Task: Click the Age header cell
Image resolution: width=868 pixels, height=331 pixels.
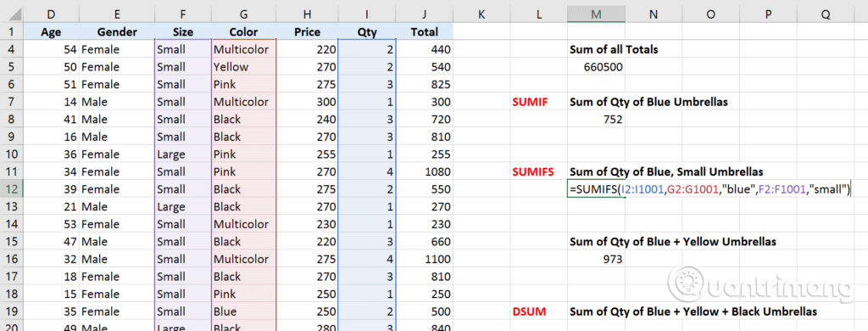Action: [x=51, y=32]
